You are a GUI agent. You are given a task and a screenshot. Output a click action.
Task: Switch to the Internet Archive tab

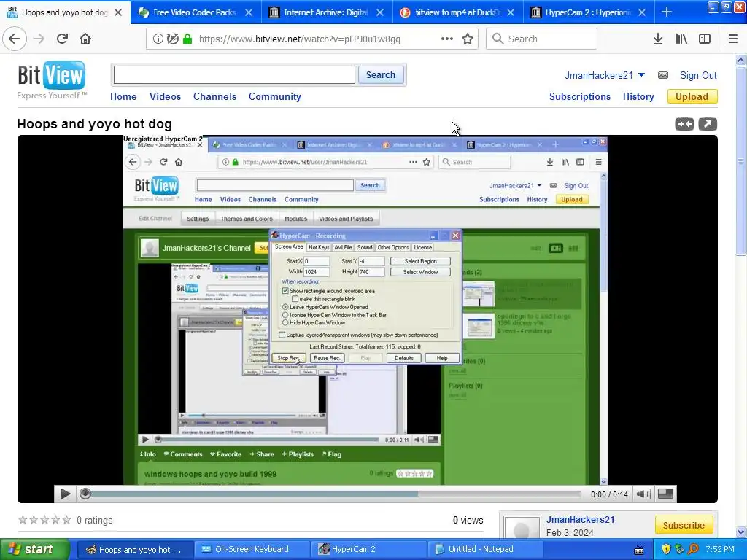tap(326, 12)
